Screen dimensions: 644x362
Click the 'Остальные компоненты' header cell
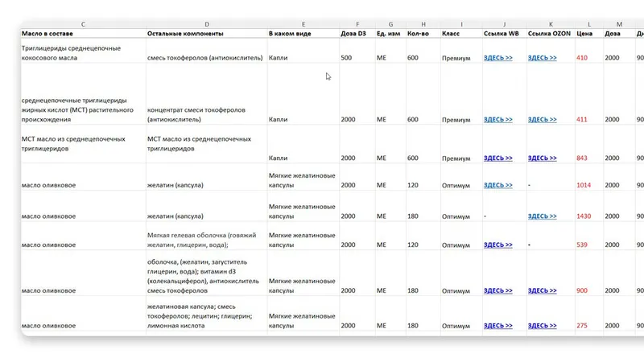tap(207, 34)
